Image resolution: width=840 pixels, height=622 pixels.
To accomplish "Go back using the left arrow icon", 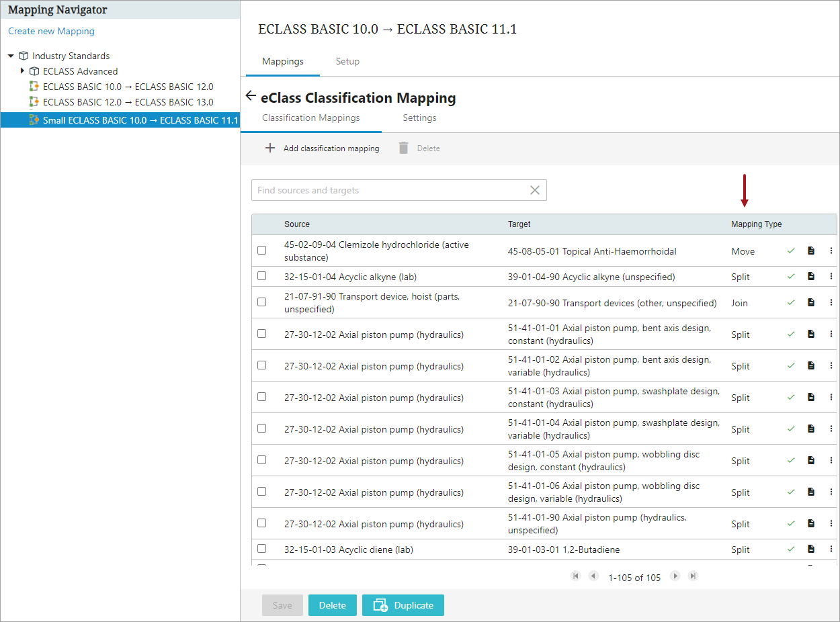I will pyautogui.click(x=251, y=96).
